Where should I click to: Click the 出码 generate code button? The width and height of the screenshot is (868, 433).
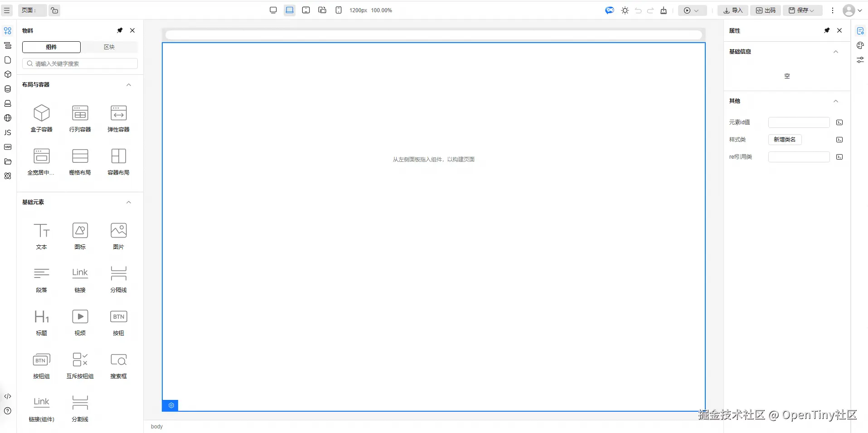pyautogui.click(x=766, y=10)
